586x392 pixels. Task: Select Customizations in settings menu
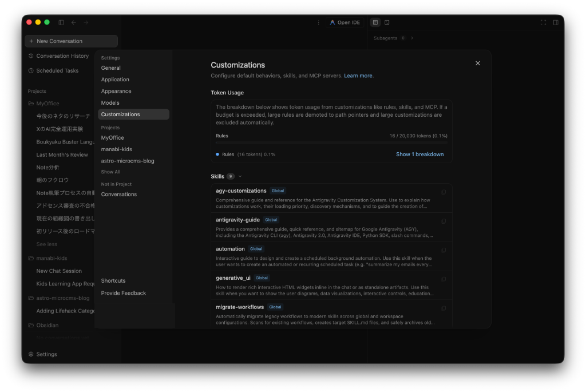click(133, 114)
